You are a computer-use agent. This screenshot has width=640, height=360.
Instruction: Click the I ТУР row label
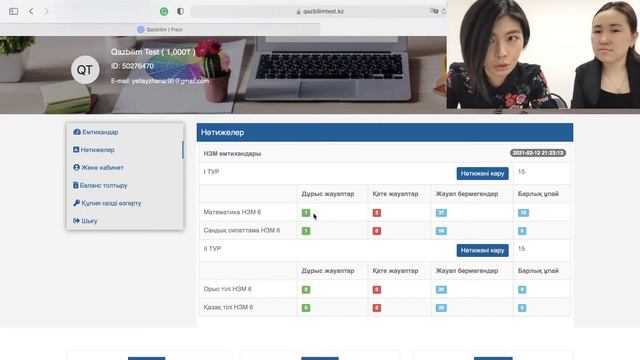tap(211, 172)
